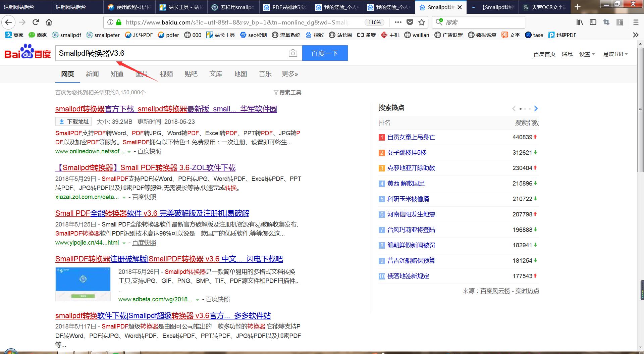Click the browser 搜索 box

click(x=479, y=22)
